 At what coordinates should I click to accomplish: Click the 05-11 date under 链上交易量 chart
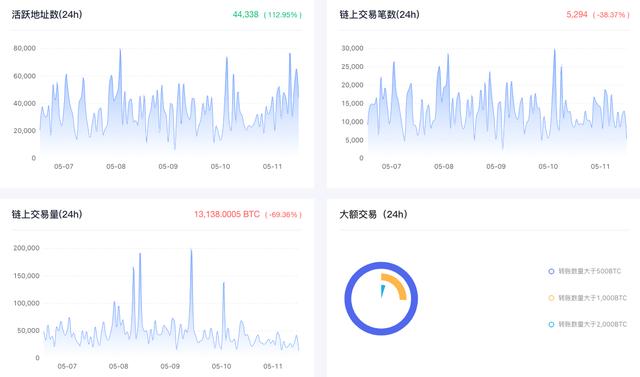pos(273,366)
